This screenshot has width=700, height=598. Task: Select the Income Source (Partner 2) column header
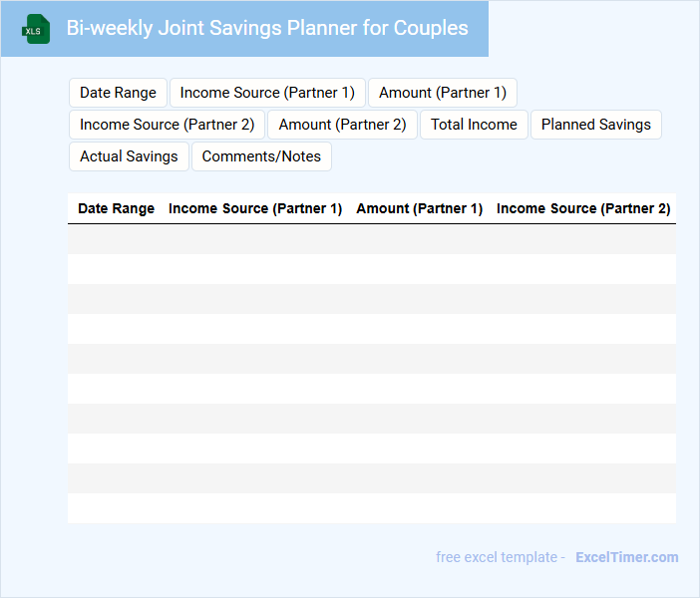(583, 208)
